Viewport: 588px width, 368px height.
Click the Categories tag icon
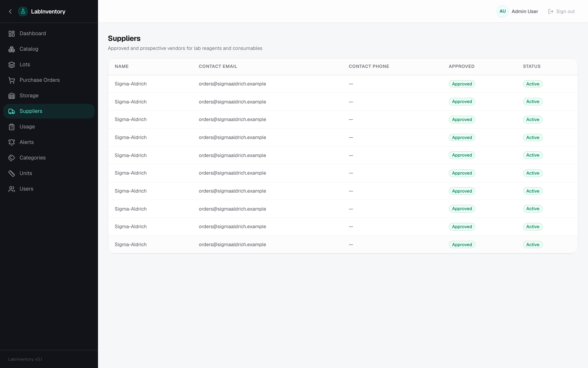[12, 158]
